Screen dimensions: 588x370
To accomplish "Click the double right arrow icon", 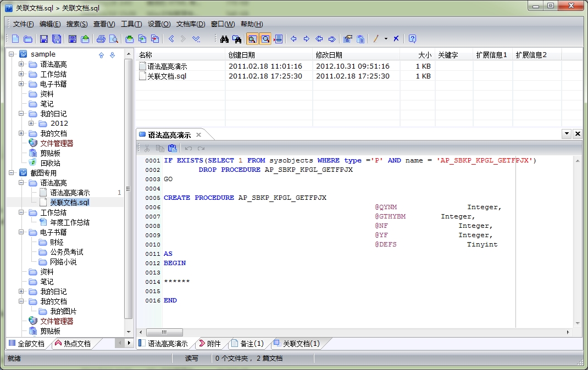I will coord(332,39).
